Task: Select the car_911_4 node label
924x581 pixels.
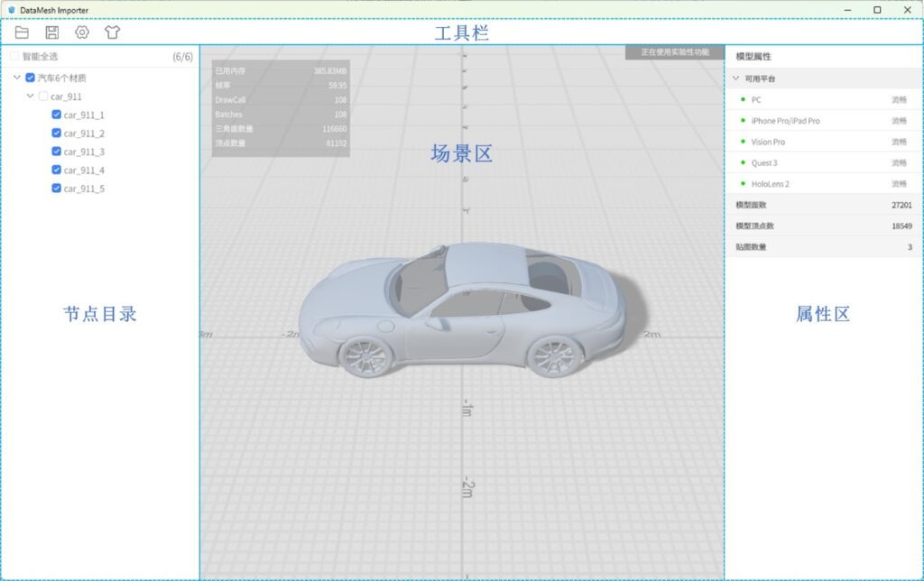Action: pyautogui.click(x=84, y=171)
